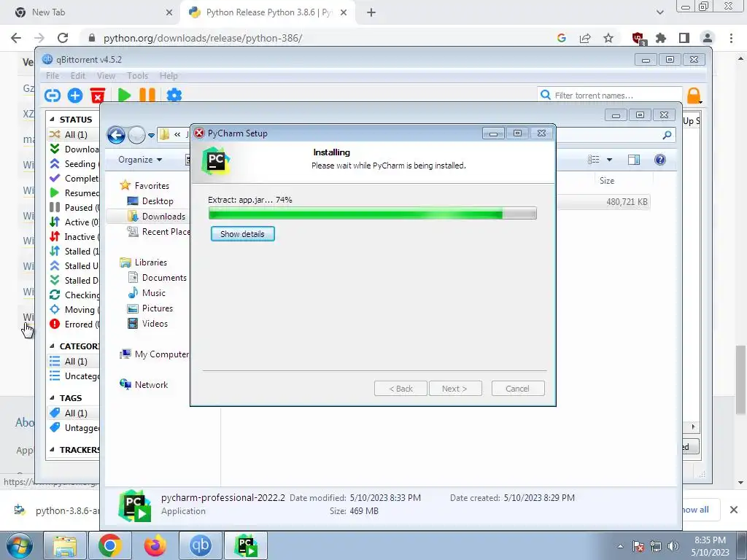Select Uncategorized category filter
Viewport: 747px width, 560px height.
click(74, 376)
